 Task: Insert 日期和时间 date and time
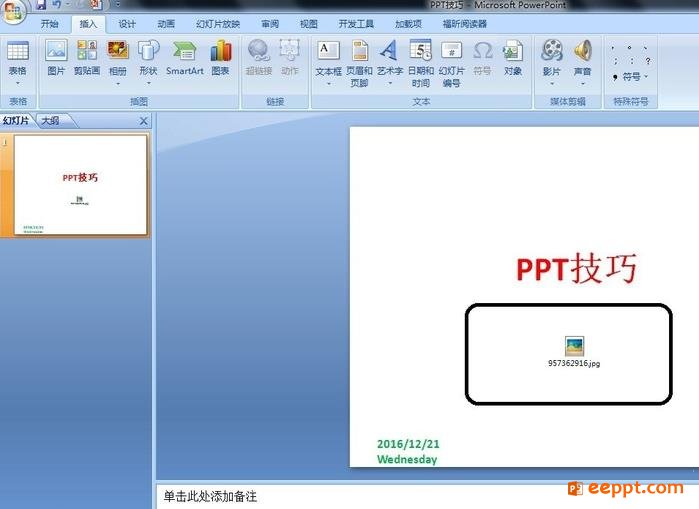[x=421, y=63]
